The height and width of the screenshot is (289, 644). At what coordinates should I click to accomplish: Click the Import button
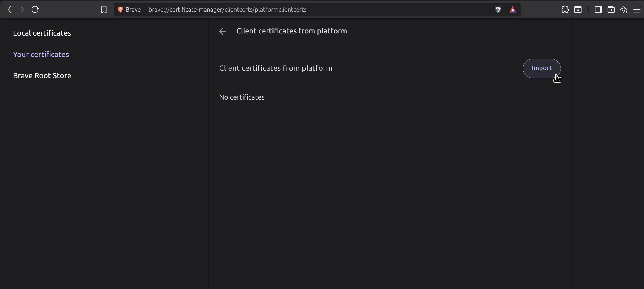coord(541,68)
